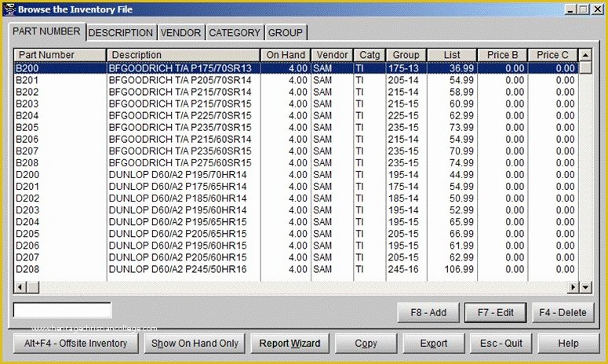Click the Part Number column header
608x364 pixels.
point(60,55)
